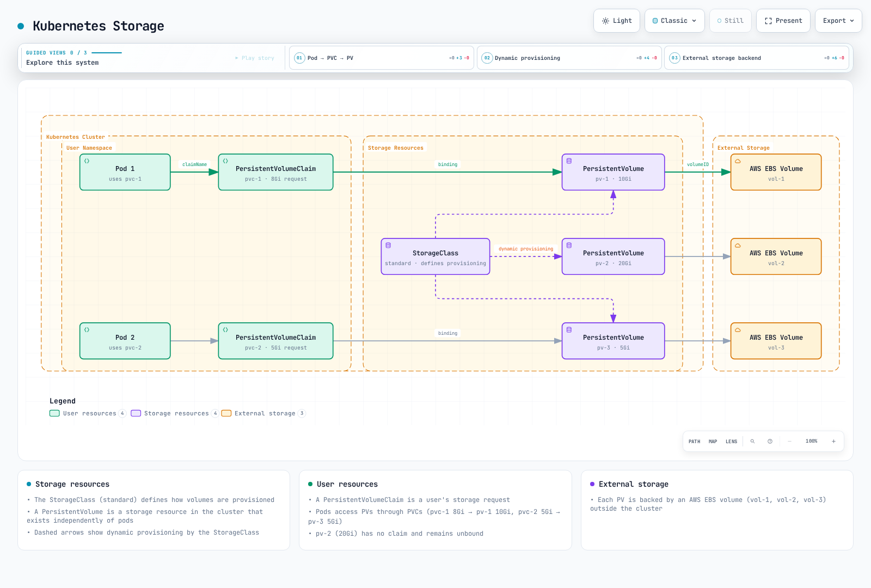The width and height of the screenshot is (871, 588).
Task: Switch to MAP mode
Action: click(713, 442)
